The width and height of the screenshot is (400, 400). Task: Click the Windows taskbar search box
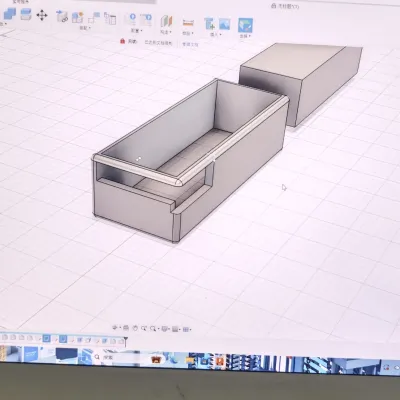tap(120, 357)
